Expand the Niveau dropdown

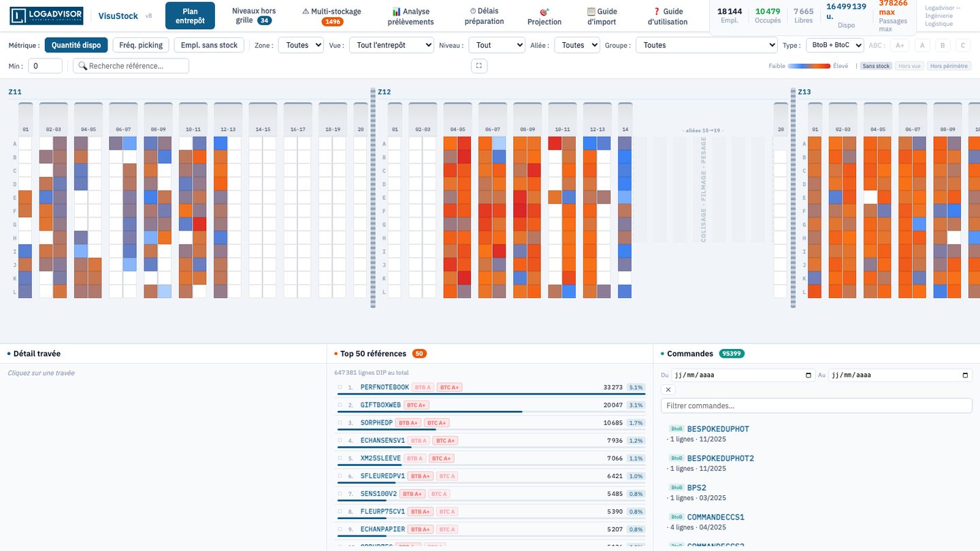coord(497,46)
